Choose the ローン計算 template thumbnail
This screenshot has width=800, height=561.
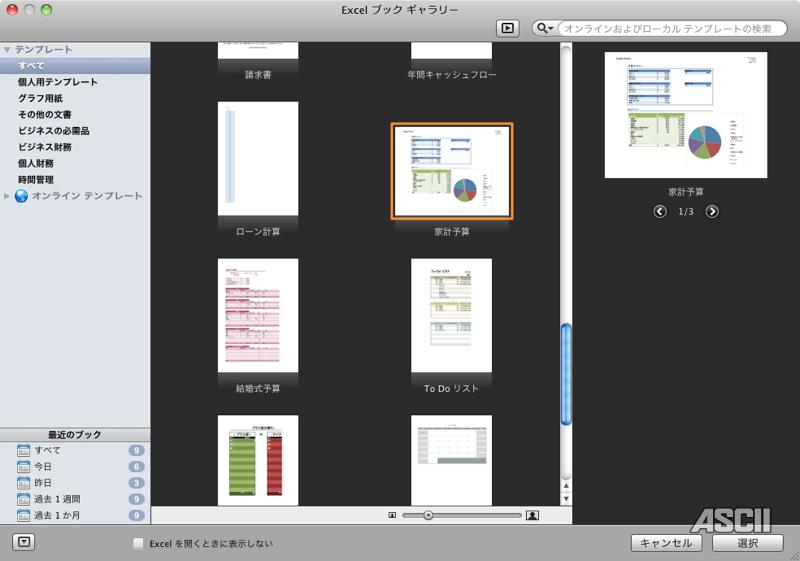(x=258, y=159)
